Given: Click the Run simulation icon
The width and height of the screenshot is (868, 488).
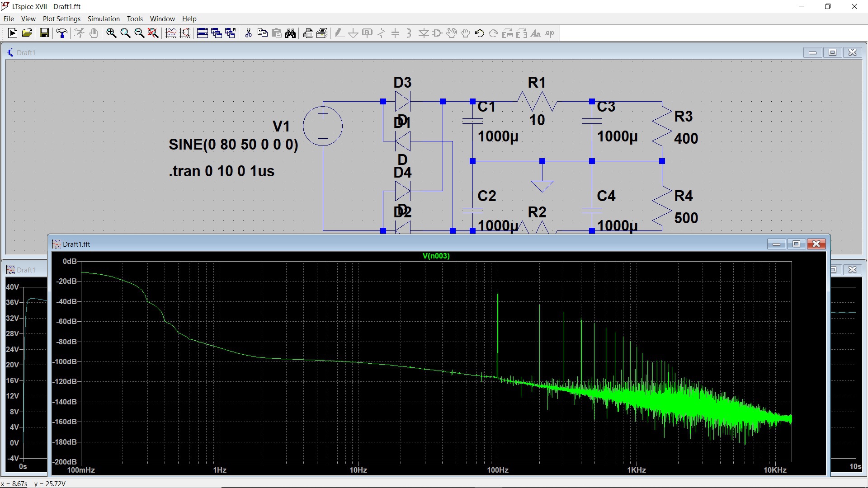Looking at the screenshot, I should pyautogui.click(x=13, y=33).
